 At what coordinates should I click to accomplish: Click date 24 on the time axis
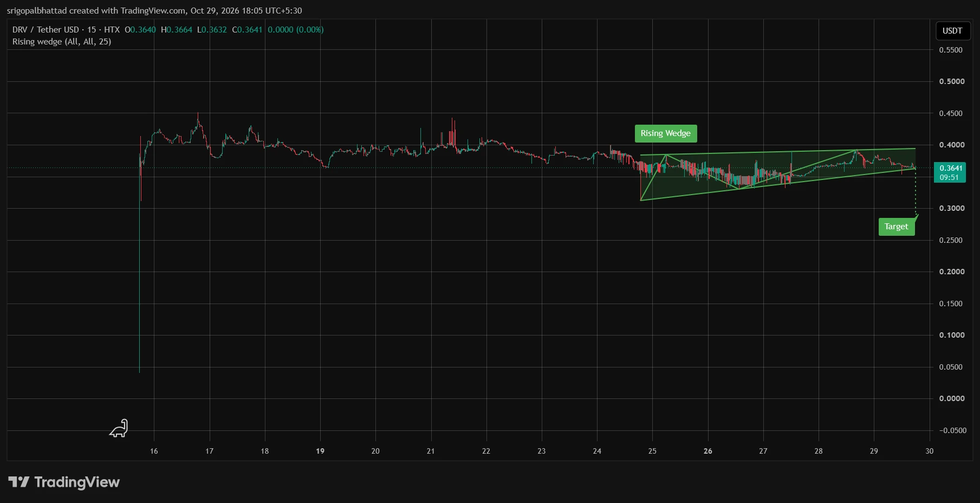[597, 451]
